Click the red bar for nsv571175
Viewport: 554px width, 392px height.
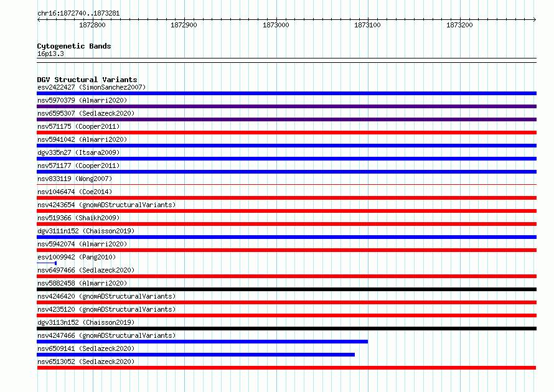pyautogui.click(x=286, y=133)
